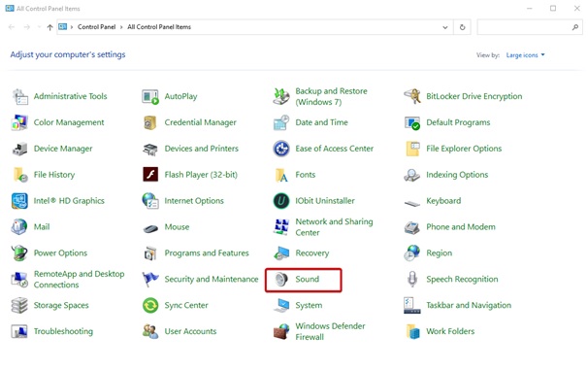The height and width of the screenshot is (370, 588).
Task: Open the Mouse icon
Action: coord(150,228)
